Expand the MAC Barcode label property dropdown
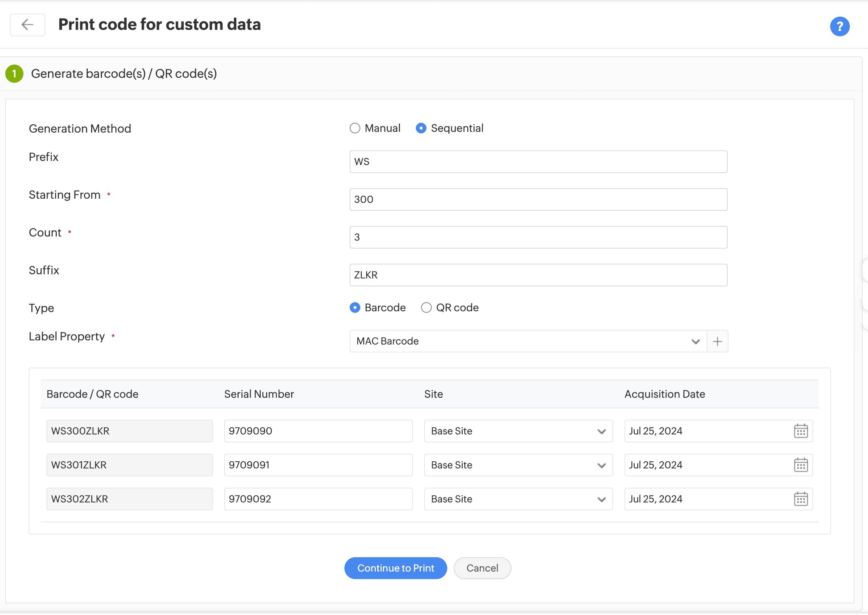The height and width of the screenshot is (615, 868). point(527,341)
